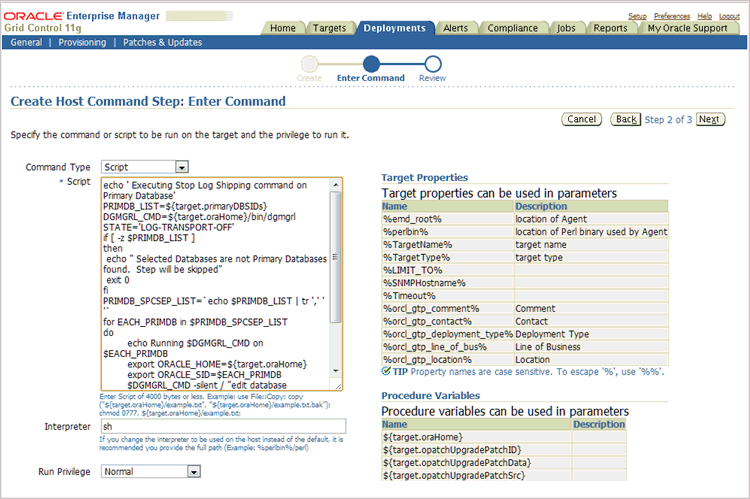The image size is (750, 499).
Task: Open the Run Privilege dropdown
Action: tap(151, 471)
